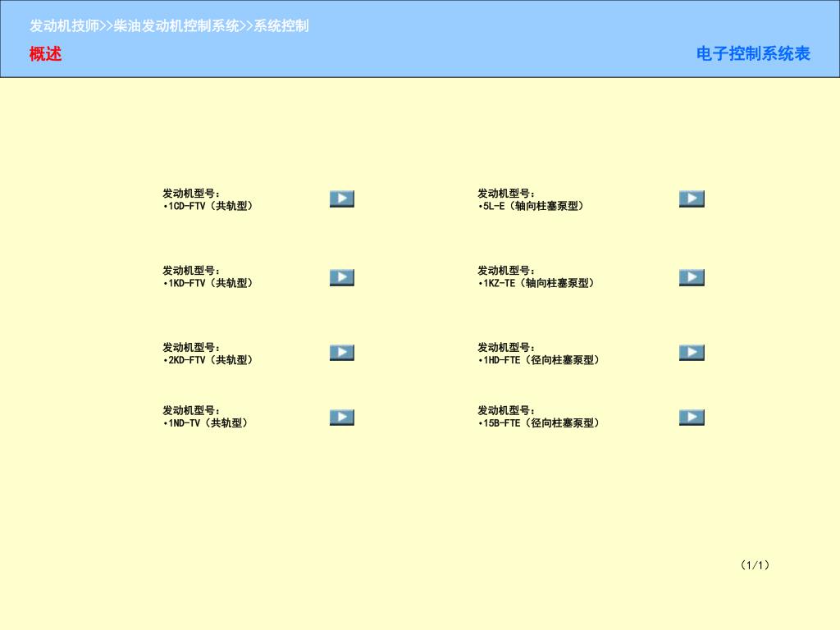
Task: Play the 1ND-TV common rail entry
Action: pos(342,418)
